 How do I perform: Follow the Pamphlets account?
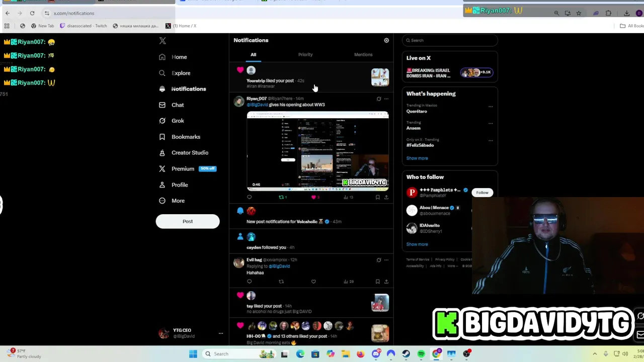click(482, 193)
